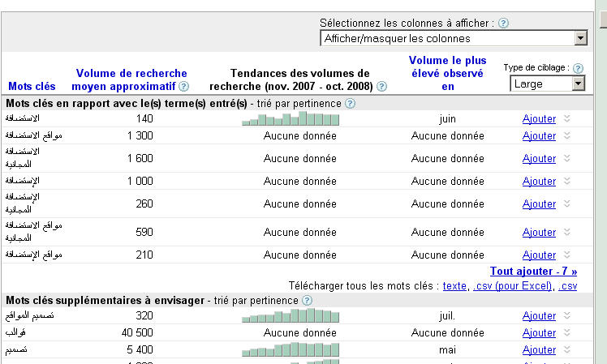The image size is (607, 364).
Task: Click Ajouter for the keyword with volume 590
Action: click(539, 232)
